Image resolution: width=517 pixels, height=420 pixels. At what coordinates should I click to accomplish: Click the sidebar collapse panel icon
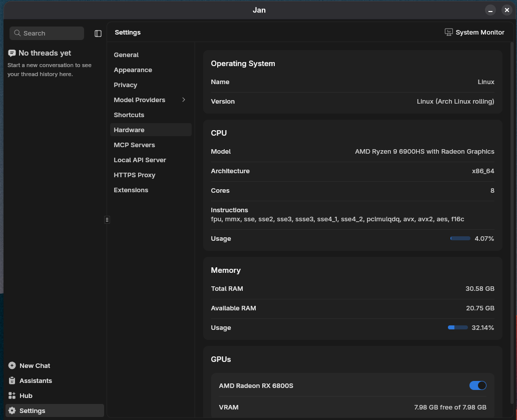[98, 34]
